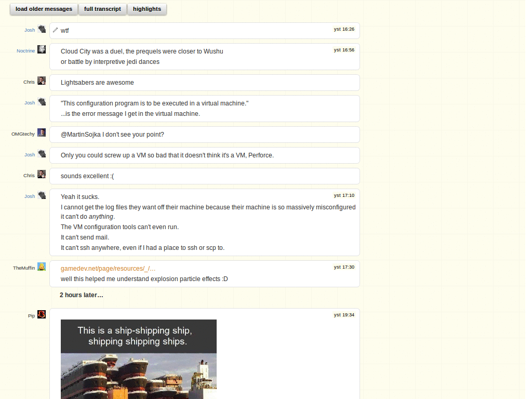The width and height of the screenshot is (532, 399).
Task: Click Chris's avatar beside 'Lightsabers are awesome'
Action: (x=42, y=81)
